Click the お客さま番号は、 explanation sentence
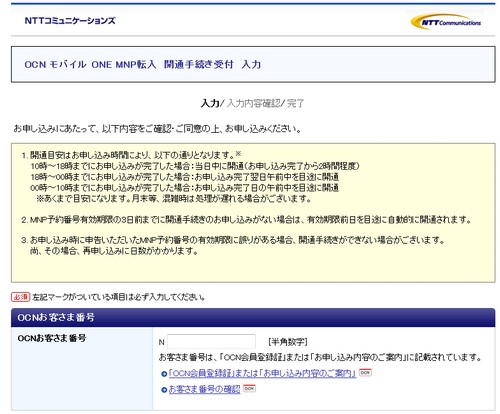Screen dimensions: 500x414 tap(320, 358)
